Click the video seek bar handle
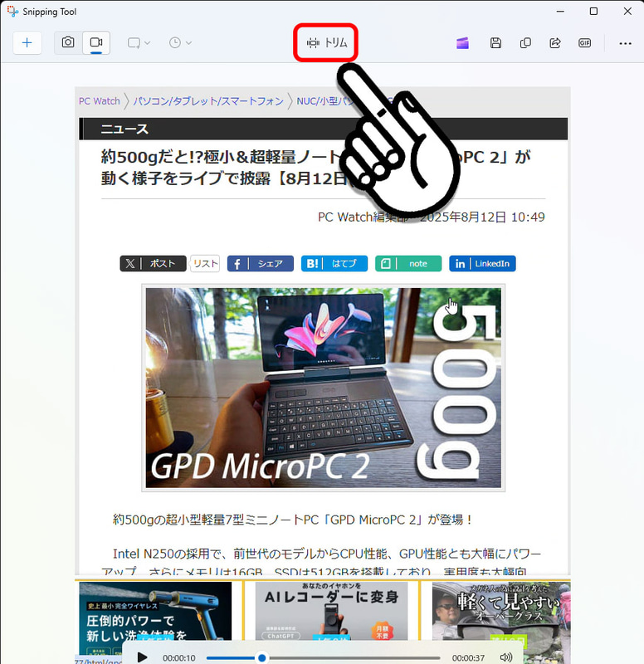 tap(262, 657)
